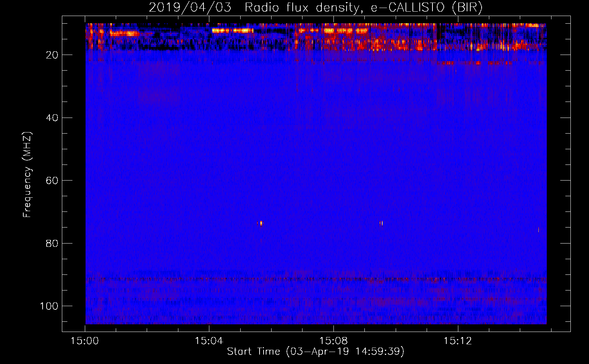
Task: Click the bright burst spot near 15:05:40
Action: coord(261,223)
